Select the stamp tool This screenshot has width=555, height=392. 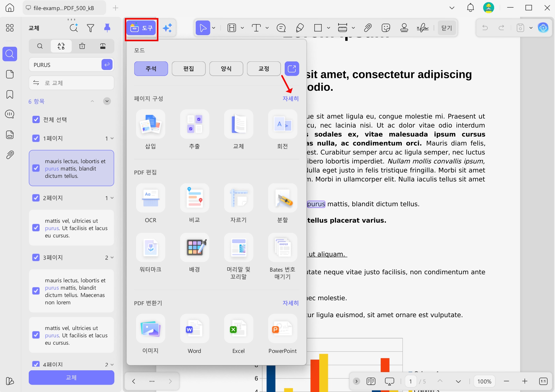[x=404, y=28]
